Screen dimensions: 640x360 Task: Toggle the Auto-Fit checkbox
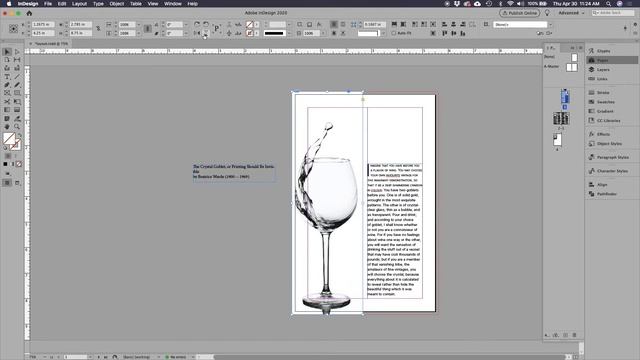tap(393, 33)
